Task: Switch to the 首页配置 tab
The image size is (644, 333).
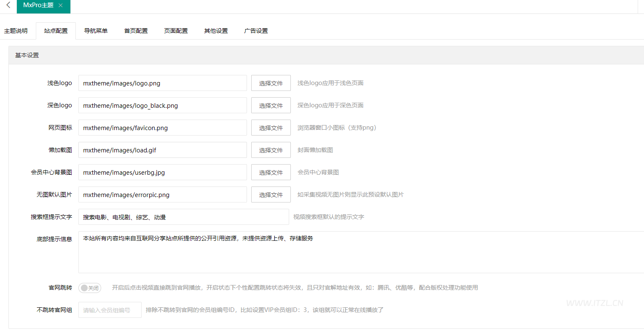Action: pos(136,30)
